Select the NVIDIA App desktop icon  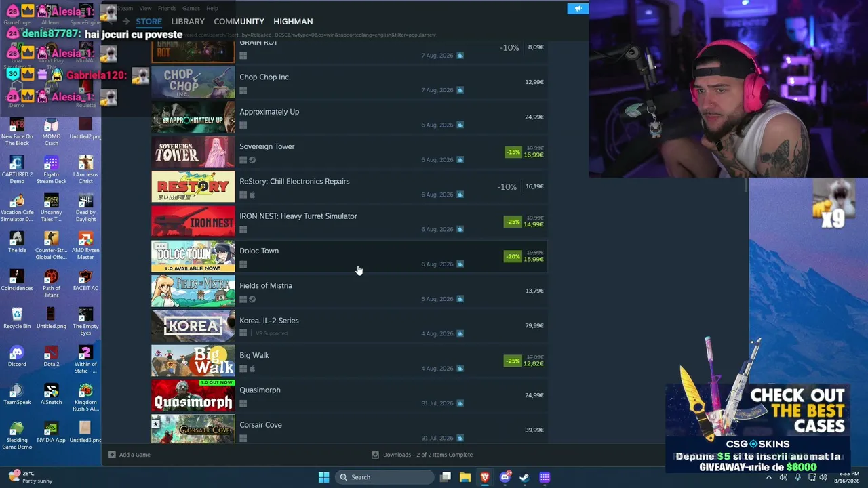[x=52, y=432]
